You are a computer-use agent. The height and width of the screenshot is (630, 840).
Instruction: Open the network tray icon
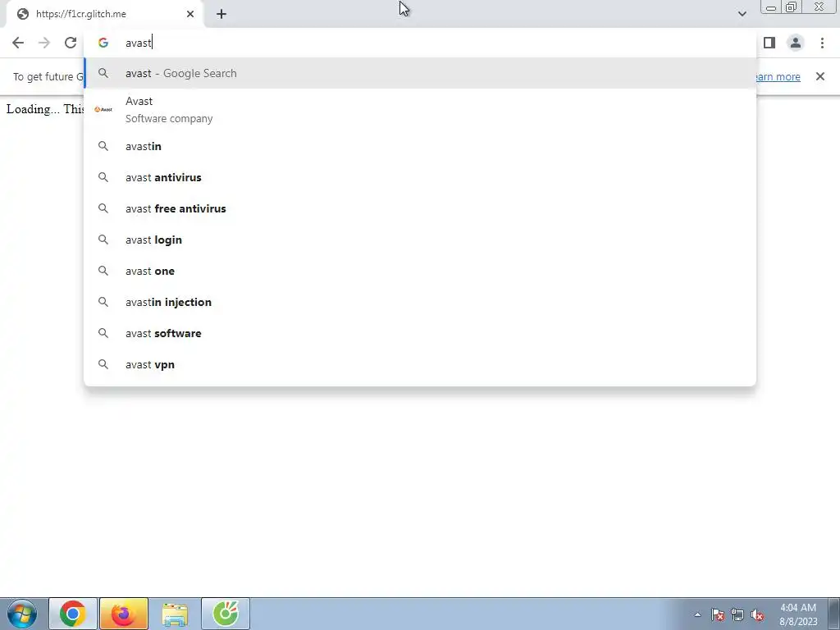[x=737, y=614]
